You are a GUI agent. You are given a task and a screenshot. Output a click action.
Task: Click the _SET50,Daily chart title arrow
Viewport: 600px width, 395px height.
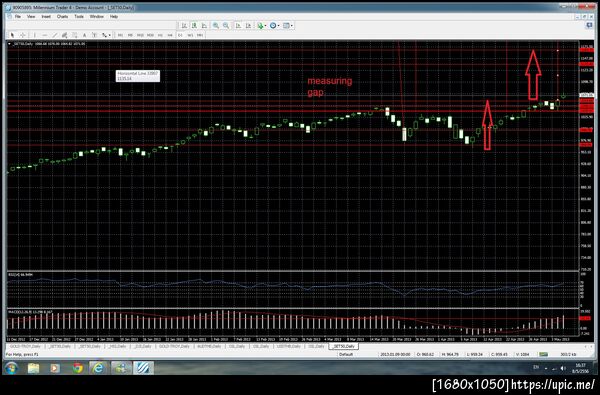click(x=9, y=44)
